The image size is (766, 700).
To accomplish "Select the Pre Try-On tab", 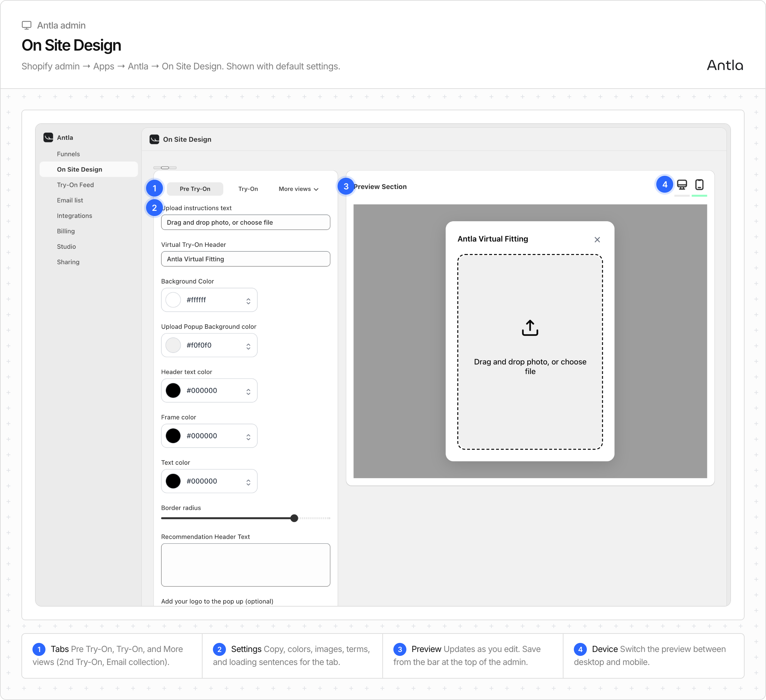I will pos(195,189).
